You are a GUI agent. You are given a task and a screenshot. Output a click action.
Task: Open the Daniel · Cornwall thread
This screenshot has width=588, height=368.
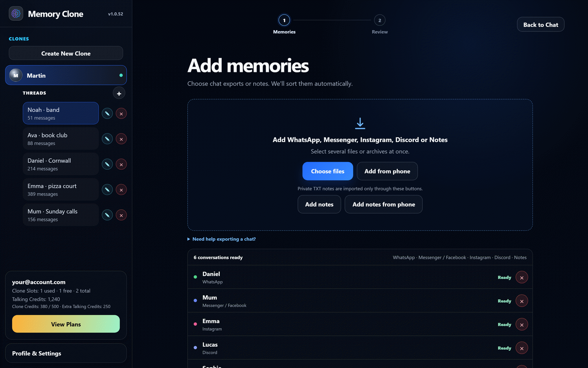(61, 164)
